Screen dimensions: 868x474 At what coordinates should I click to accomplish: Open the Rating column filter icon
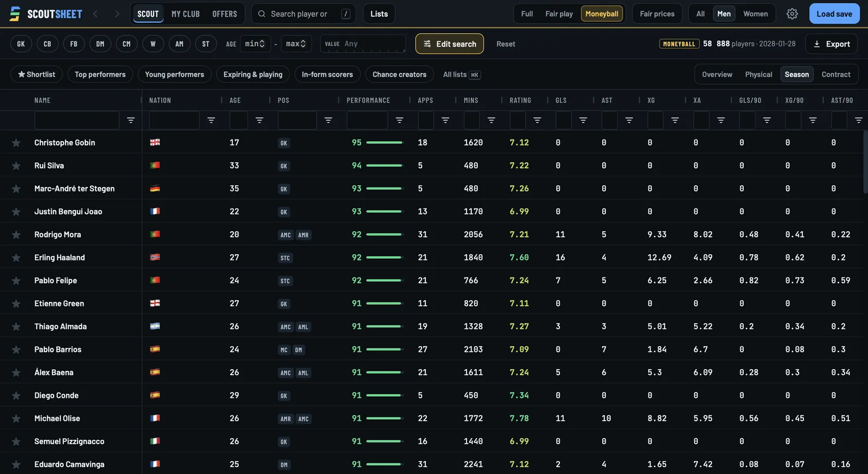[x=537, y=120]
